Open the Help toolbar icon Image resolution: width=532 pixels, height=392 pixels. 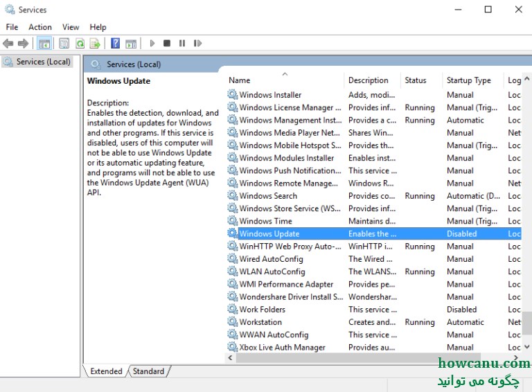click(x=116, y=44)
